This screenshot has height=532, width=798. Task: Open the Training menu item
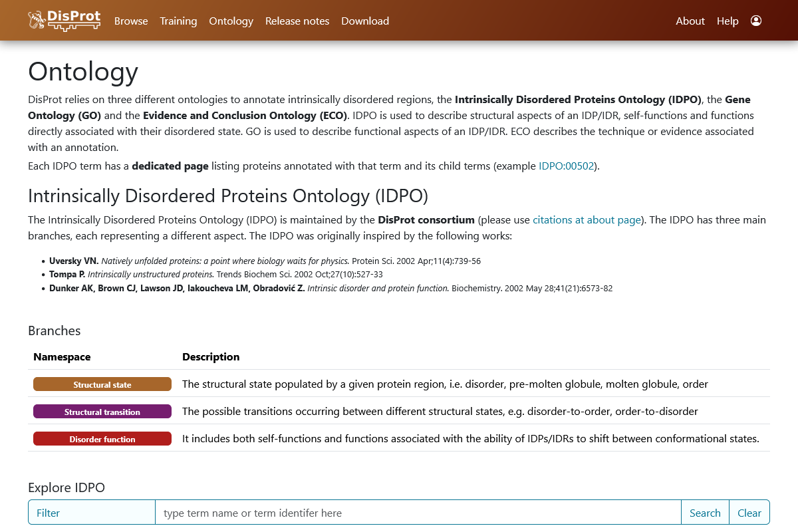(x=178, y=21)
